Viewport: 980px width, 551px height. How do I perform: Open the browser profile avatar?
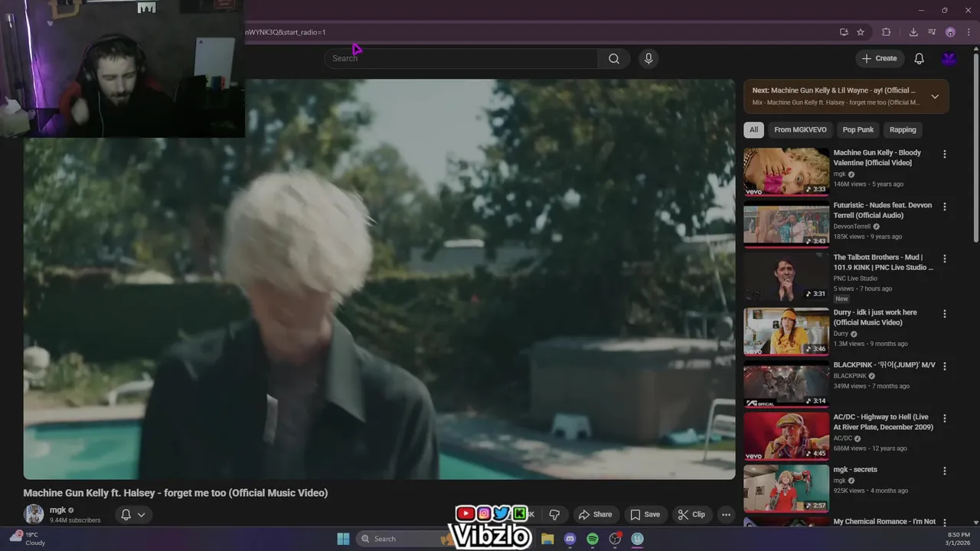(x=950, y=32)
